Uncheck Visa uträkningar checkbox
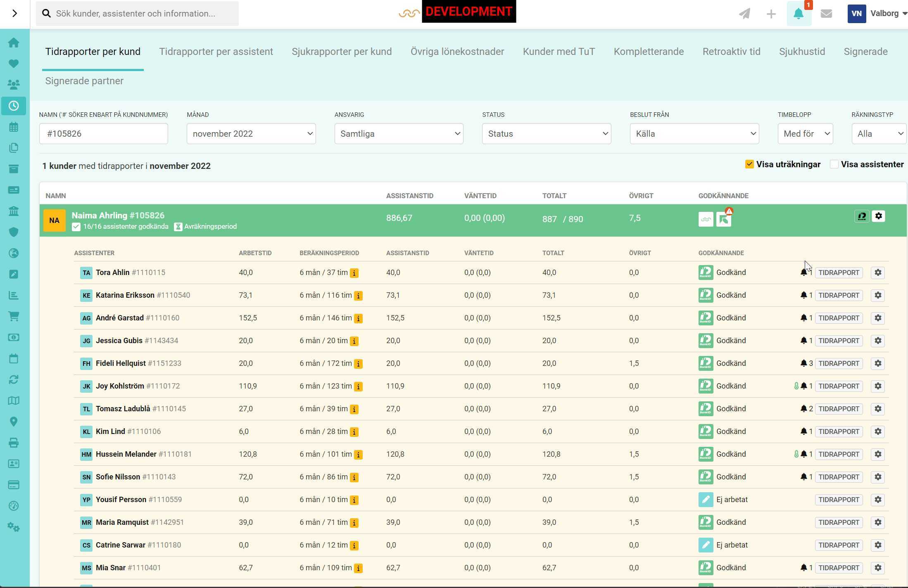The width and height of the screenshot is (908, 588). (749, 164)
